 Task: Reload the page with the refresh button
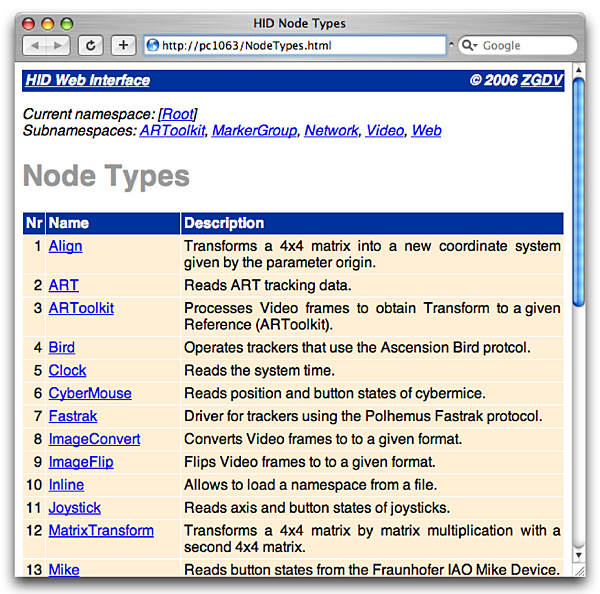91,46
